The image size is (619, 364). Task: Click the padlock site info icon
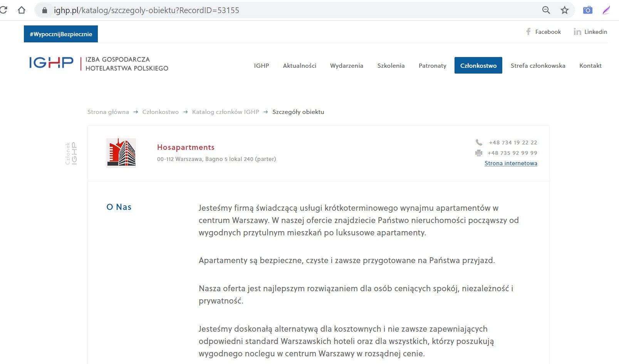(x=45, y=10)
